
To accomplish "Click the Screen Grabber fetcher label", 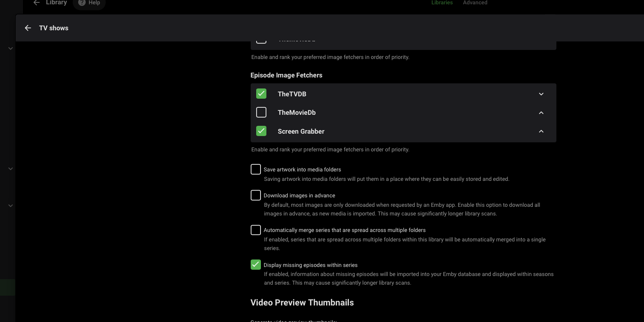I will tap(301, 131).
